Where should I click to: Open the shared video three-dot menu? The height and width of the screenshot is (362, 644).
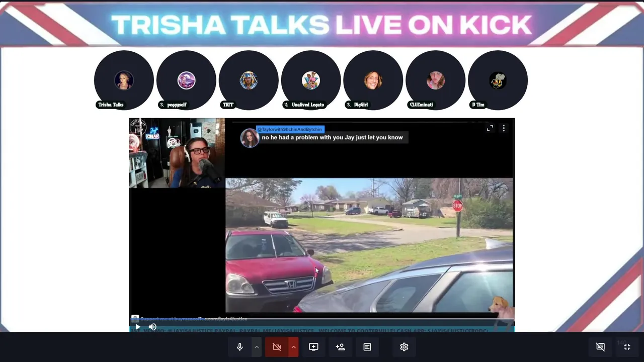pyautogui.click(x=504, y=128)
